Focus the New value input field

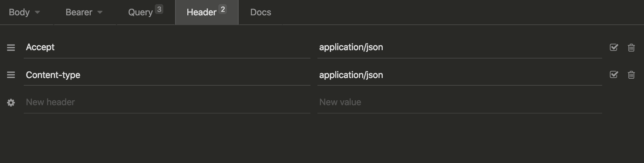tap(459, 102)
